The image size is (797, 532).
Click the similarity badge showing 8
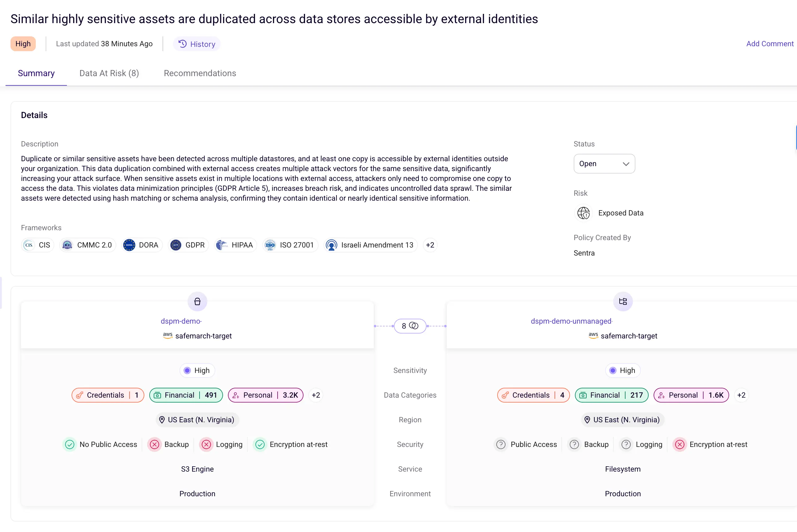click(410, 326)
